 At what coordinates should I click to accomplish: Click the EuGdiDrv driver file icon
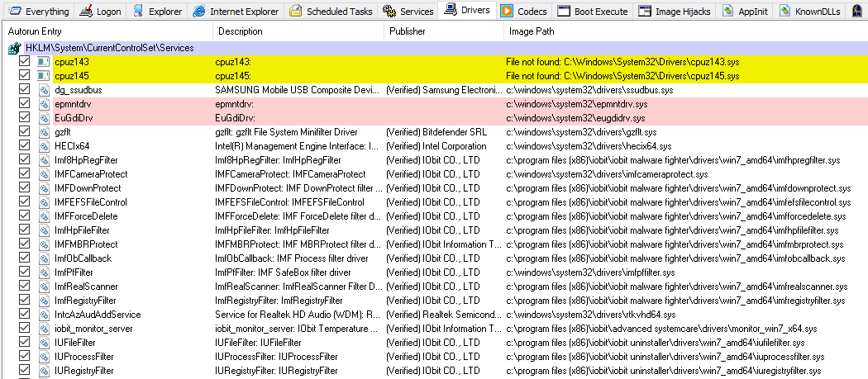pos(44,118)
